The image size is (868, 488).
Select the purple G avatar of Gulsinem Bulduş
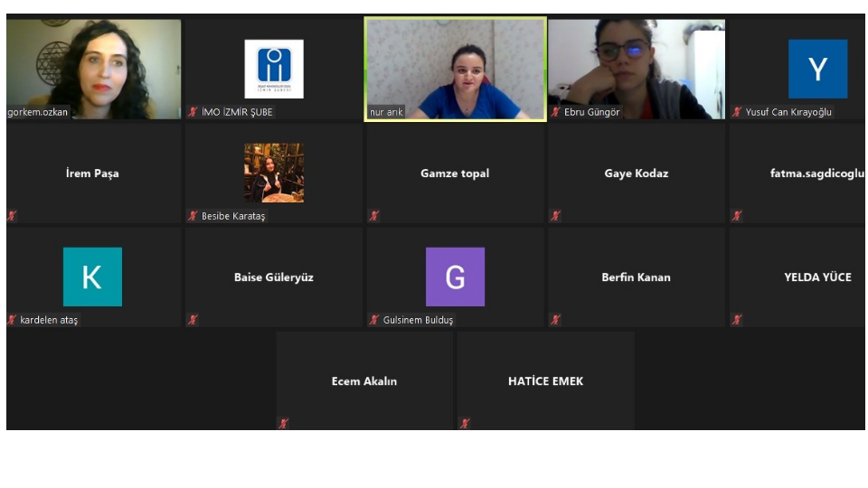455,277
